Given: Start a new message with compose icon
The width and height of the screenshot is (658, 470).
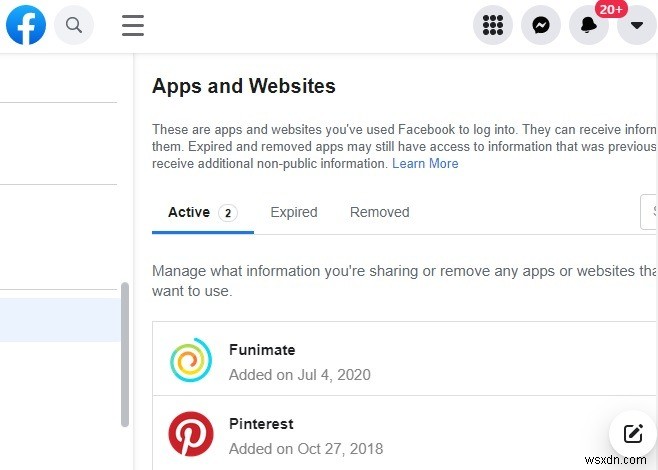Looking at the screenshot, I should (x=632, y=433).
